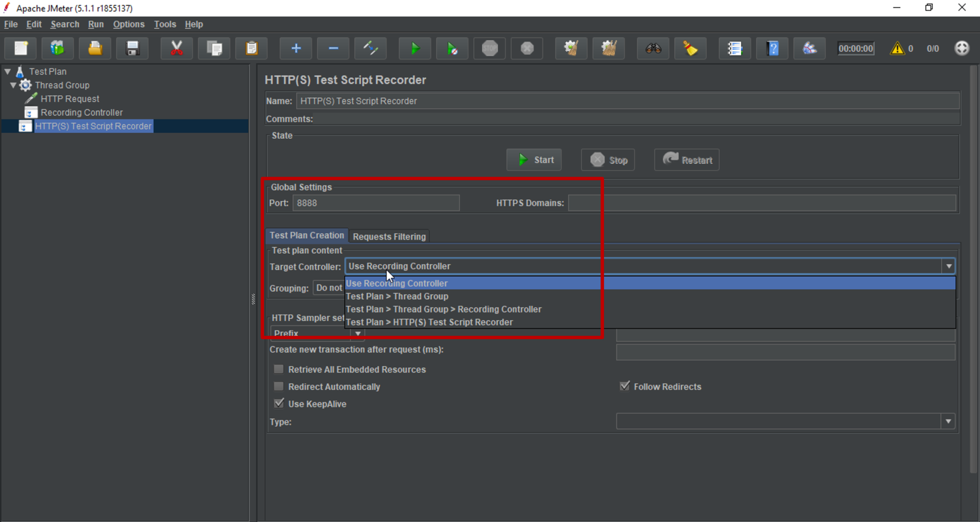Open the Prefix dropdown in HTTP Sampler settings
The height and width of the screenshot is (522, 980).
(357, 333)
